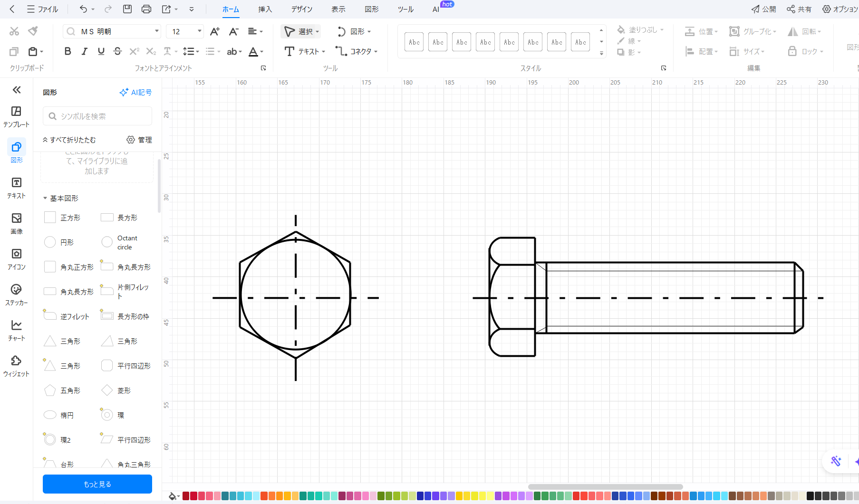Click 管理 manage button
This screenshot has height=504, width=859.
coord(139,140)
